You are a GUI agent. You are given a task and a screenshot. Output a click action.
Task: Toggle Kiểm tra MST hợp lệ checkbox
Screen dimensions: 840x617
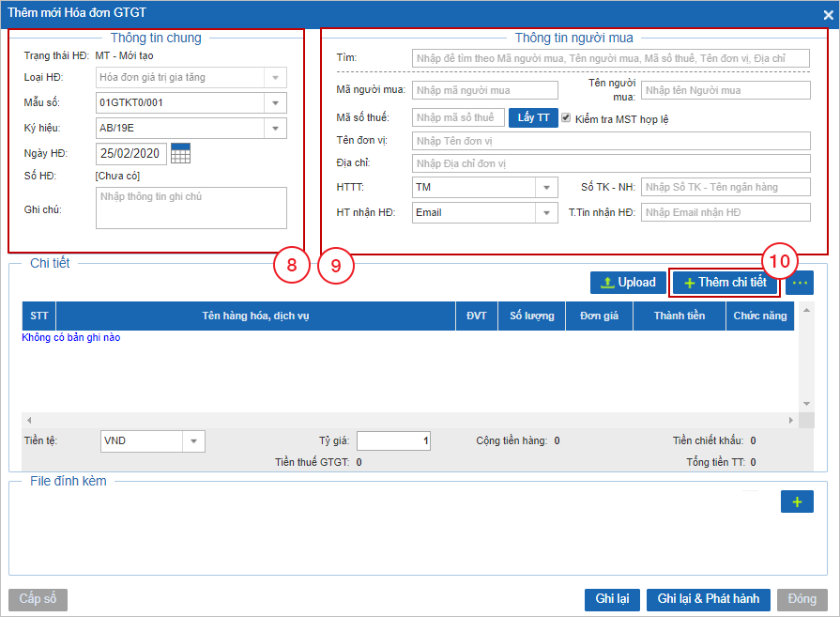(566, 117)
